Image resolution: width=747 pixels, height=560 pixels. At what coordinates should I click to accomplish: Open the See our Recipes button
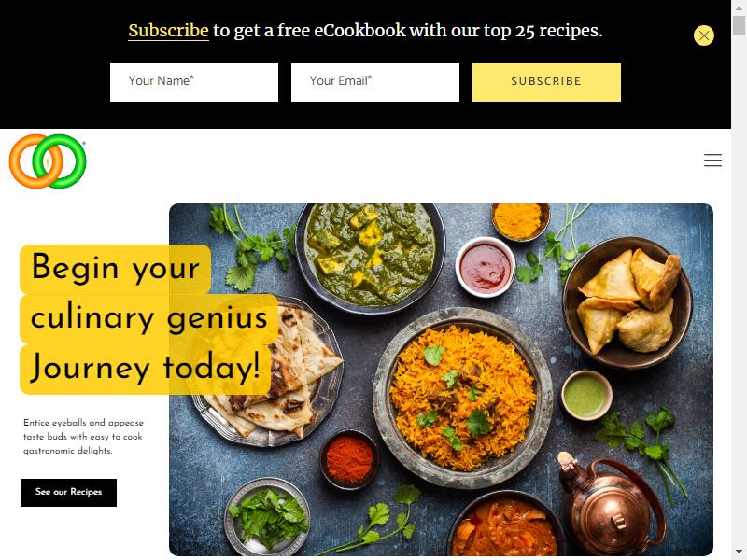click(68, 493)
